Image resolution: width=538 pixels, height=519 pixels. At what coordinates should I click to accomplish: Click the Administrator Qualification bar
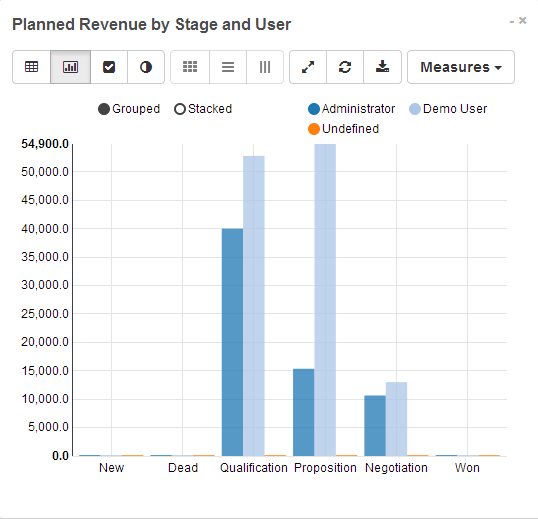point(232,342)
